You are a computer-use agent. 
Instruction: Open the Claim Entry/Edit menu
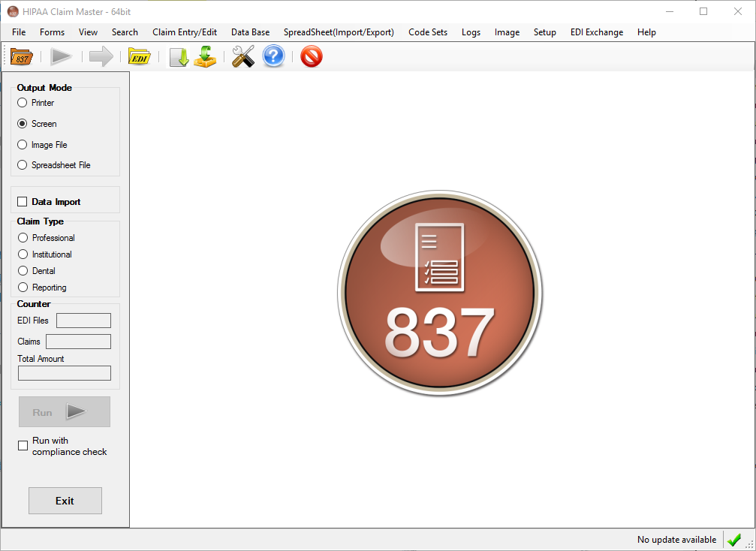point(185,32)
